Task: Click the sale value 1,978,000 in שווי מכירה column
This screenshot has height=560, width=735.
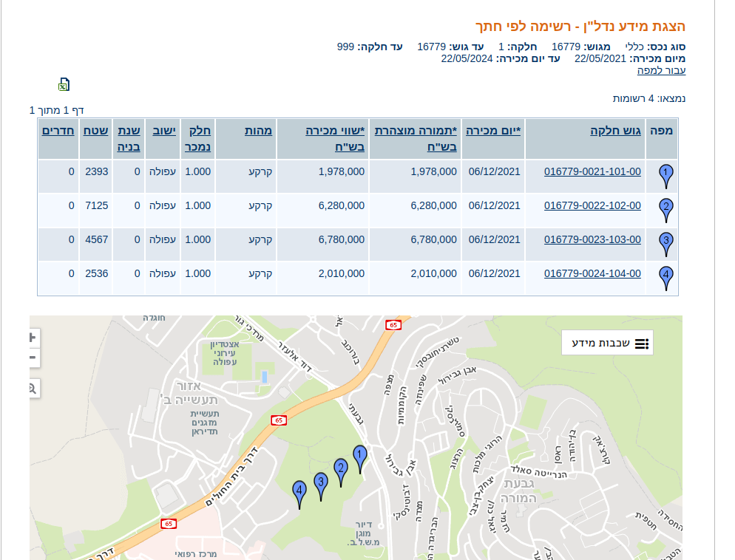Action: coord(342,171)
